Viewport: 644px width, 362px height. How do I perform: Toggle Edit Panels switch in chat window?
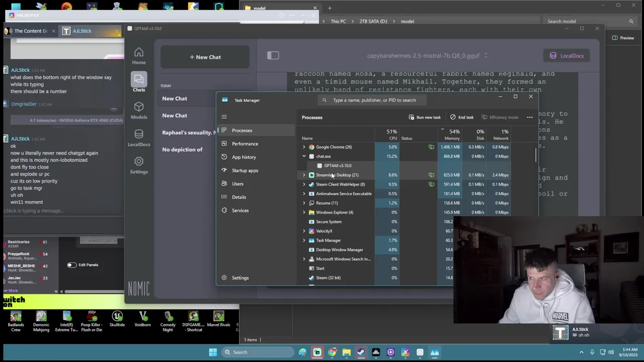[71, 265]
